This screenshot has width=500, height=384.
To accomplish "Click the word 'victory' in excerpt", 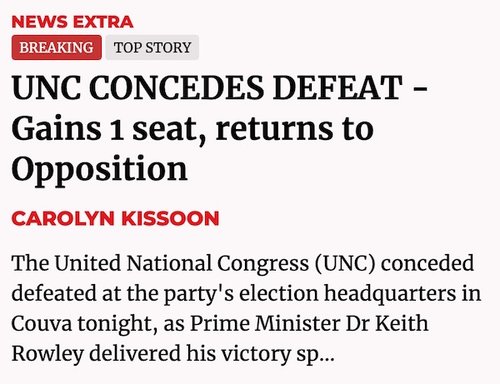I will pyautogui.click(x=256, y=355).
